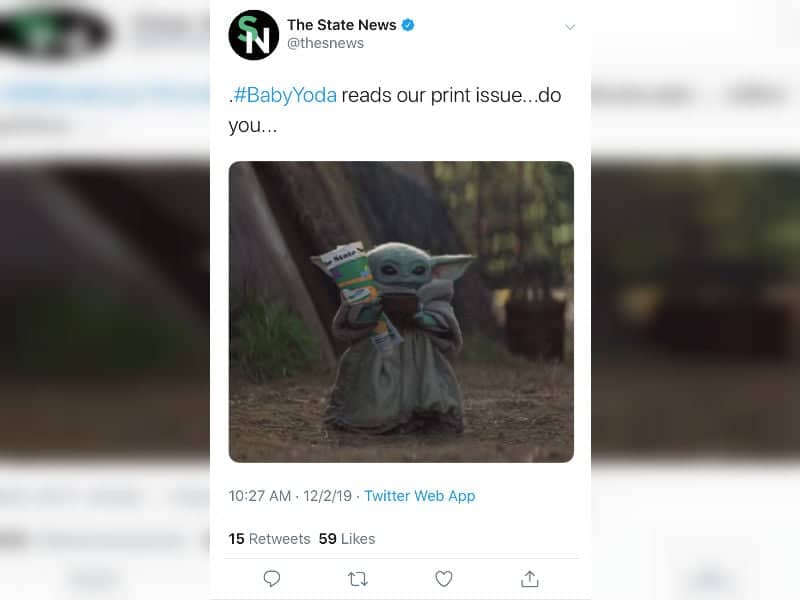Open The State News profile name
This screenshot has width=800, height=600.
341,24
